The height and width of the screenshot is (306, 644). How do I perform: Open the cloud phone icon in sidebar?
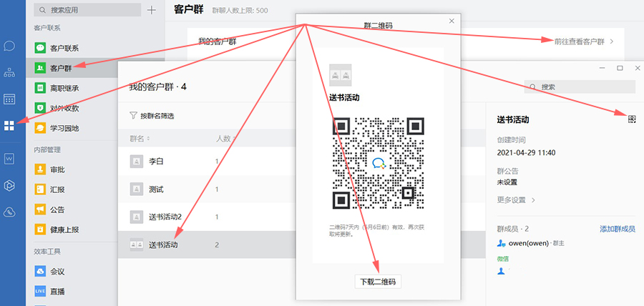[x=9, y=212]
